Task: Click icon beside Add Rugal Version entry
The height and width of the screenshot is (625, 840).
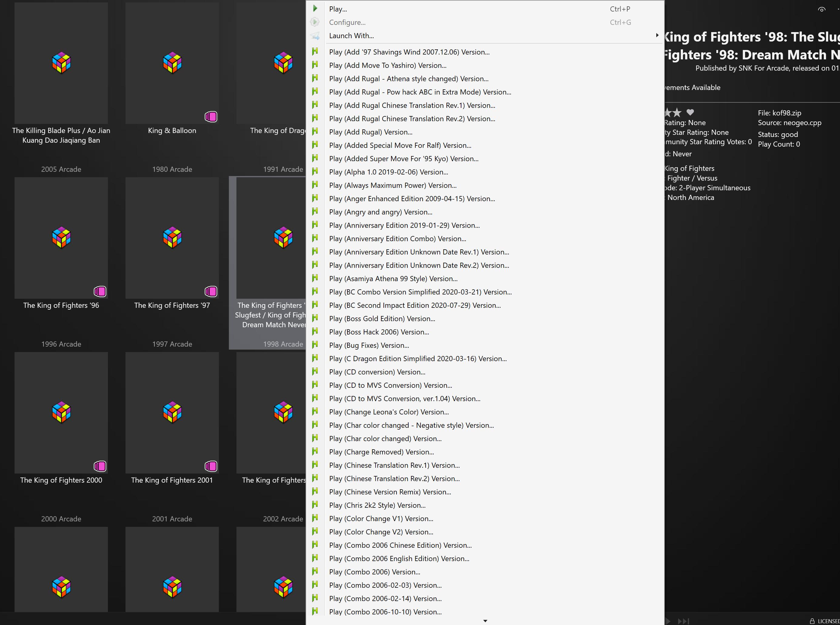Action: 315,132
